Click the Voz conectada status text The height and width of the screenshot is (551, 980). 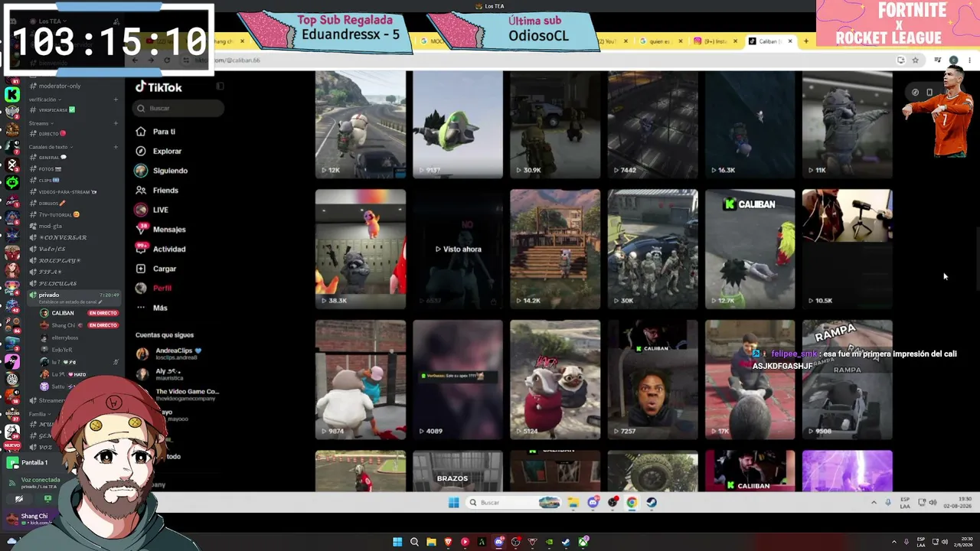click(41, 480)
